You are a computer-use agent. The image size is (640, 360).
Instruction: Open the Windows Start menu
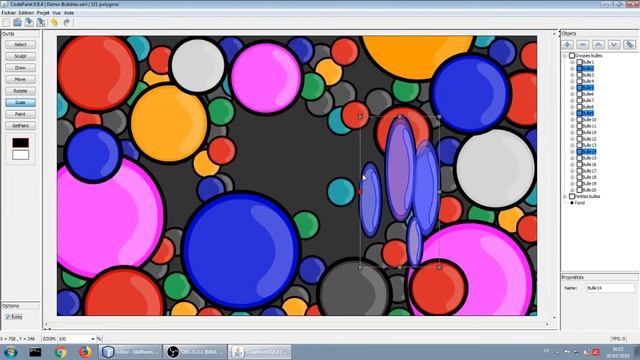pos(10,352)
